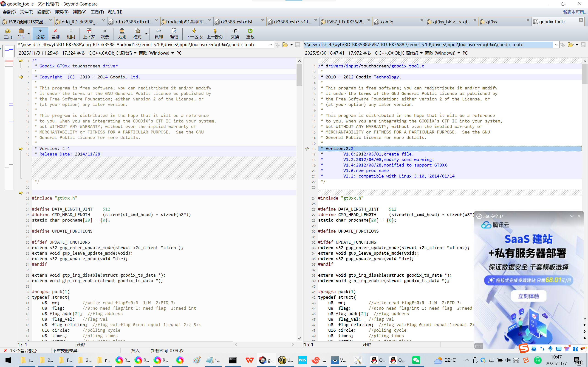Click the Home (主页) toolbar icon
588x367 pixels.
(8, 33)
